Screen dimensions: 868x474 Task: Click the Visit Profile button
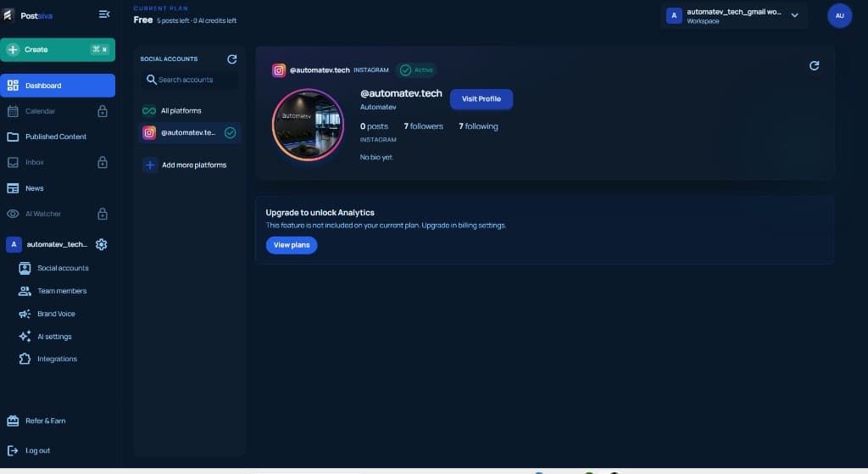tap(481, 99)
